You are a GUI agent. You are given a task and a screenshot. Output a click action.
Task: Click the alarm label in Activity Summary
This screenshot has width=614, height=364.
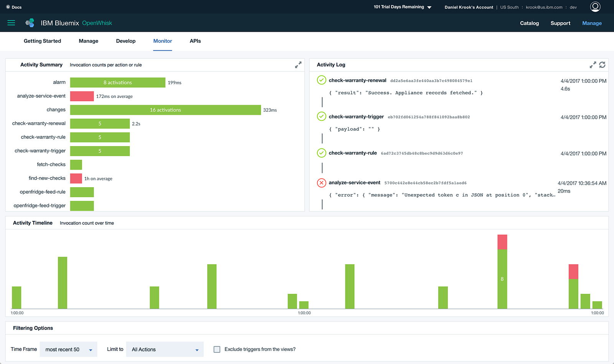(x=59, y=82)
